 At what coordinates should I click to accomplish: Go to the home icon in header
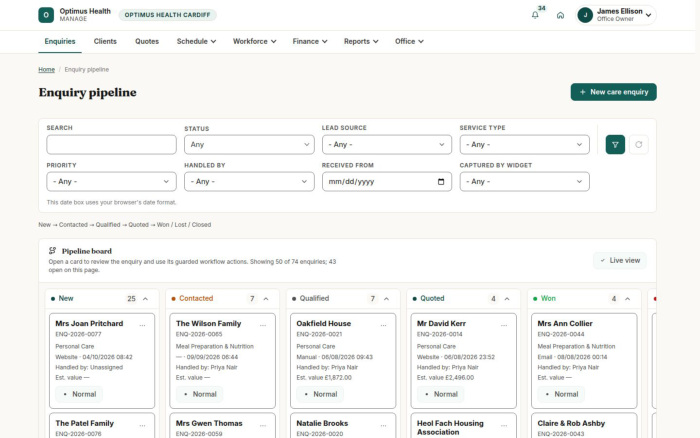pyautogui.click(x=560, y=15)
